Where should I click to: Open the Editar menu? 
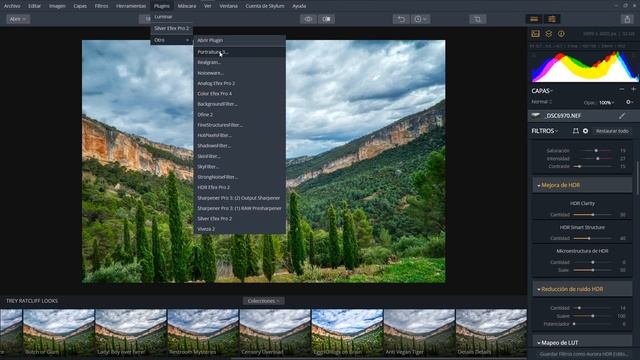point(34,6)
